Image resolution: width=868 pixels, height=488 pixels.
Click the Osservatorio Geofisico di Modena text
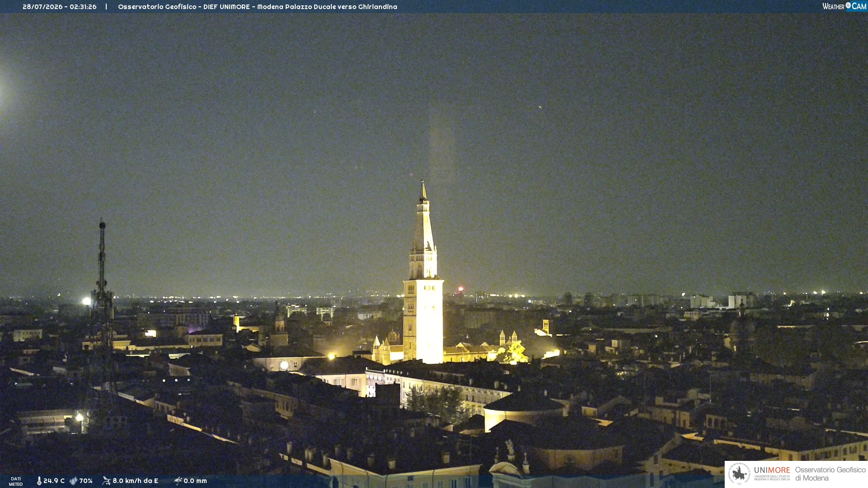pyautogui.click(x=830, y=474)
